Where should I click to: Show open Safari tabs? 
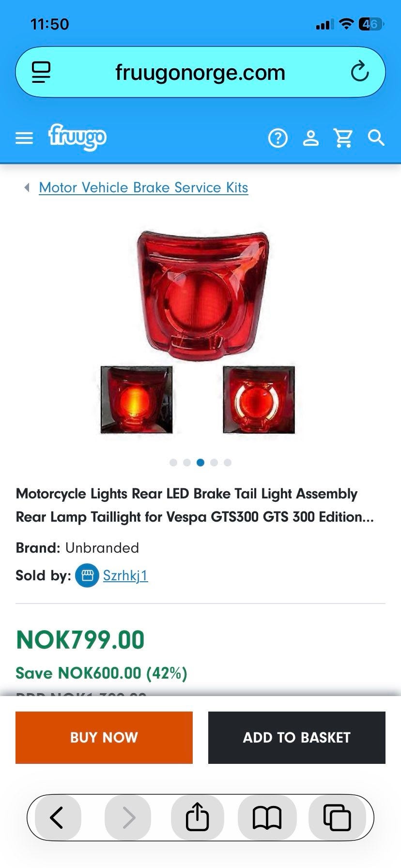click(337, 817)
